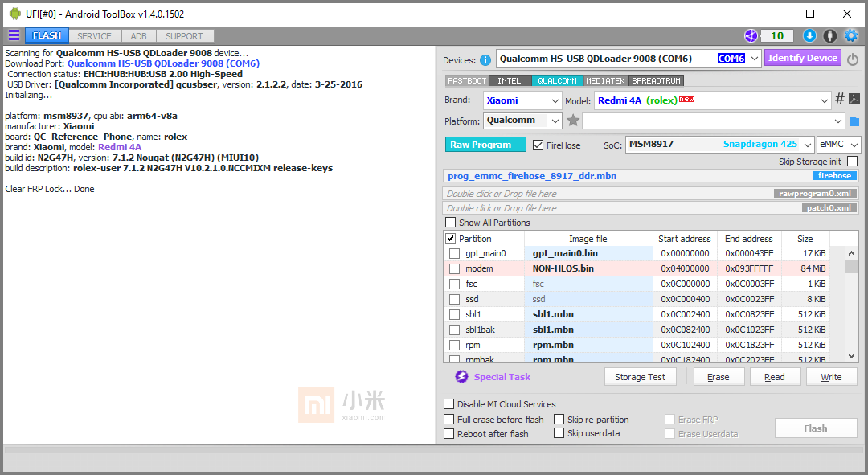Select the FASTBOOT mode tab

click(467, 81)
